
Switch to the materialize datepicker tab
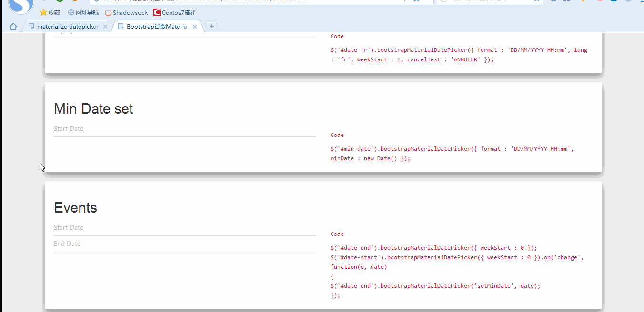point(67,27)
